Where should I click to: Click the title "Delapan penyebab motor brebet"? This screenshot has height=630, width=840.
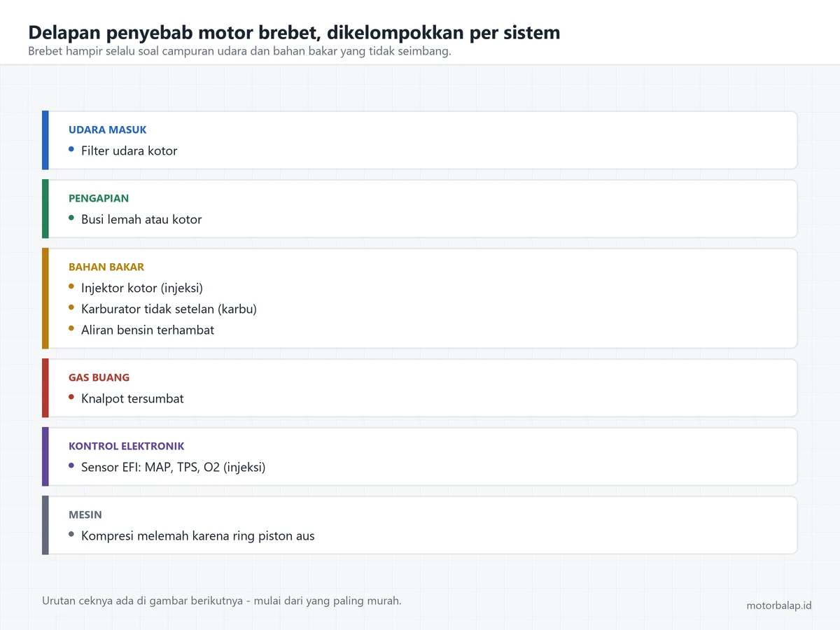294,32
